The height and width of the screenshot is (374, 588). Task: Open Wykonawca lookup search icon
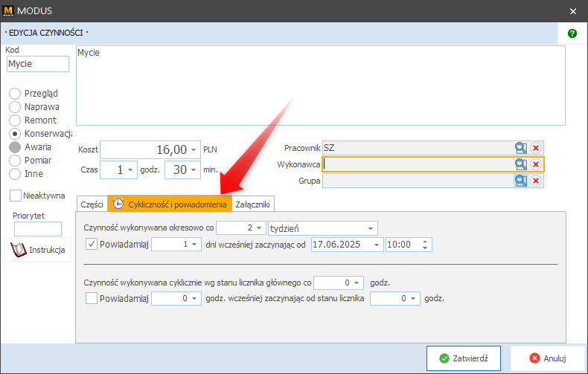point(521,164)
